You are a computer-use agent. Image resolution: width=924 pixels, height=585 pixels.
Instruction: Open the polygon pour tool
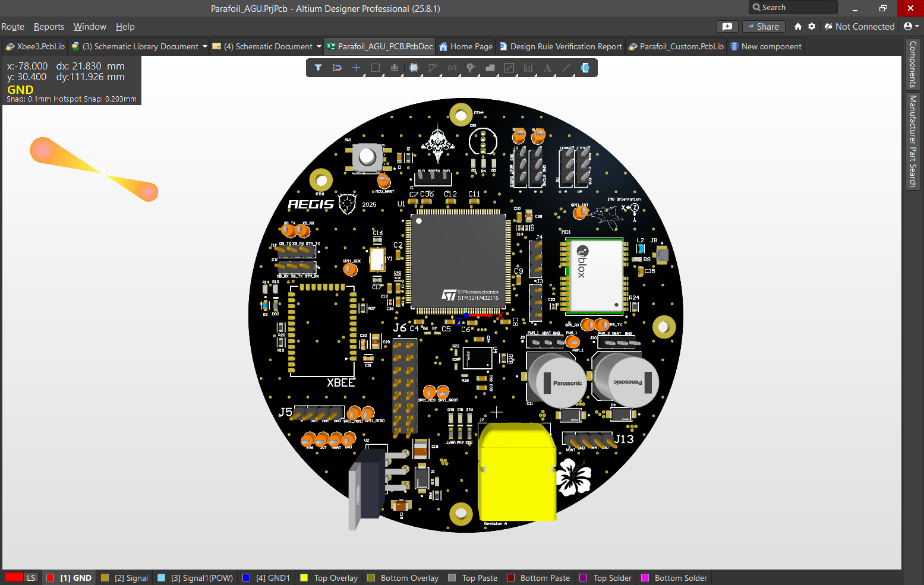tap(490, 67)
